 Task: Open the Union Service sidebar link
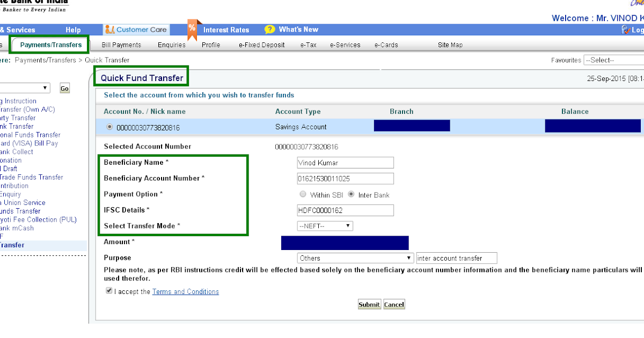(23, 203)
